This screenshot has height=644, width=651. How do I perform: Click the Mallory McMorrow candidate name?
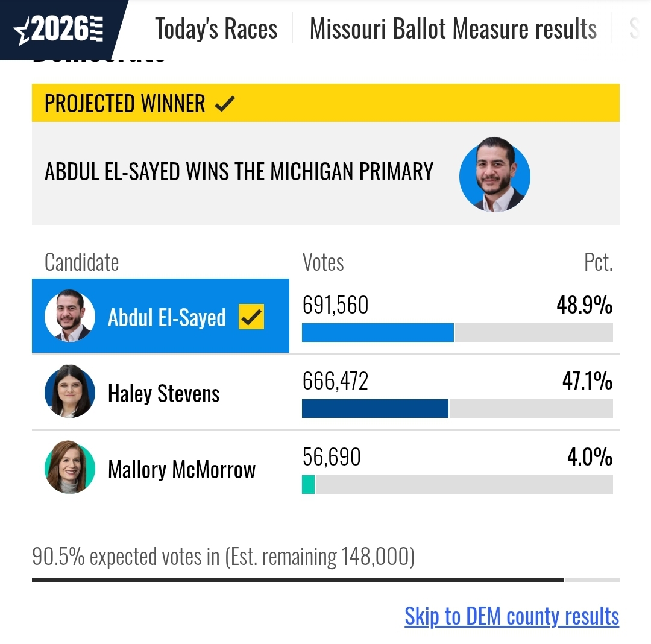point(181,470)
